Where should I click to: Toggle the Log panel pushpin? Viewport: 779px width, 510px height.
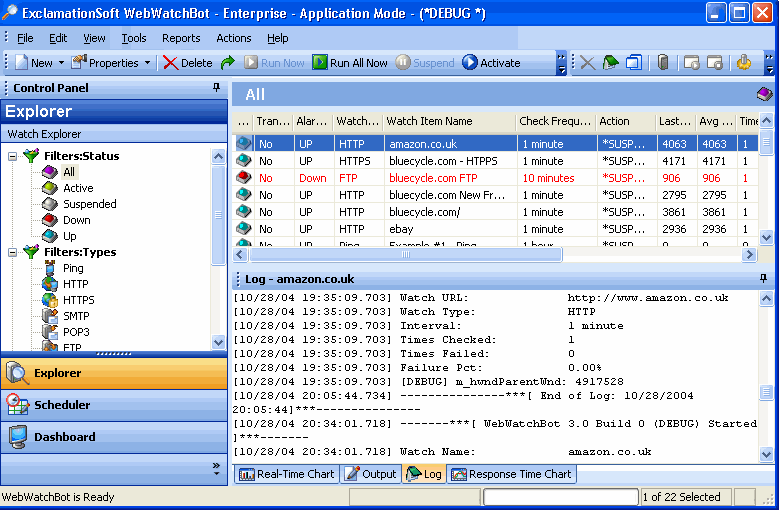click(x=764, y=279)
